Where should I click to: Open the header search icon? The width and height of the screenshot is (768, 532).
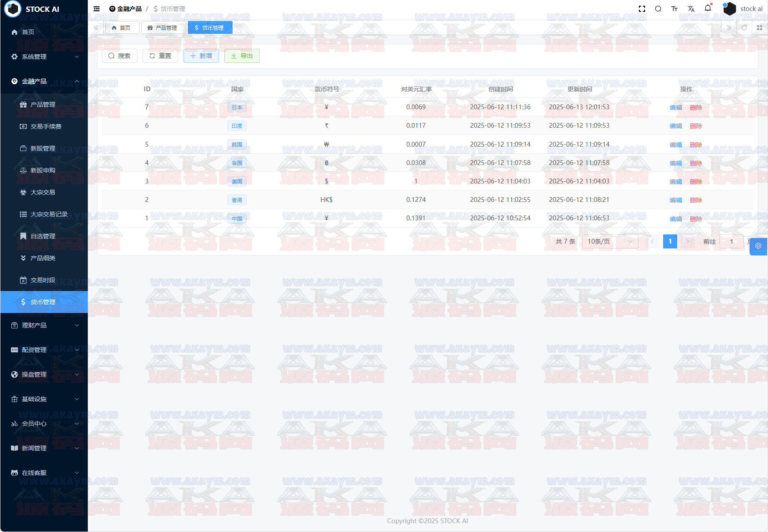coord(658,9)
